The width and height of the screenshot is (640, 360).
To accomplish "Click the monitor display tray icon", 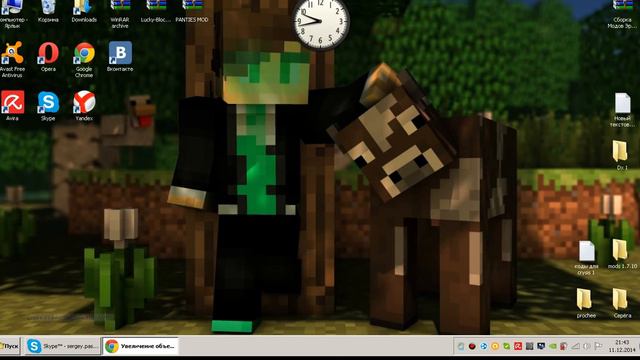I will (541, 346).
